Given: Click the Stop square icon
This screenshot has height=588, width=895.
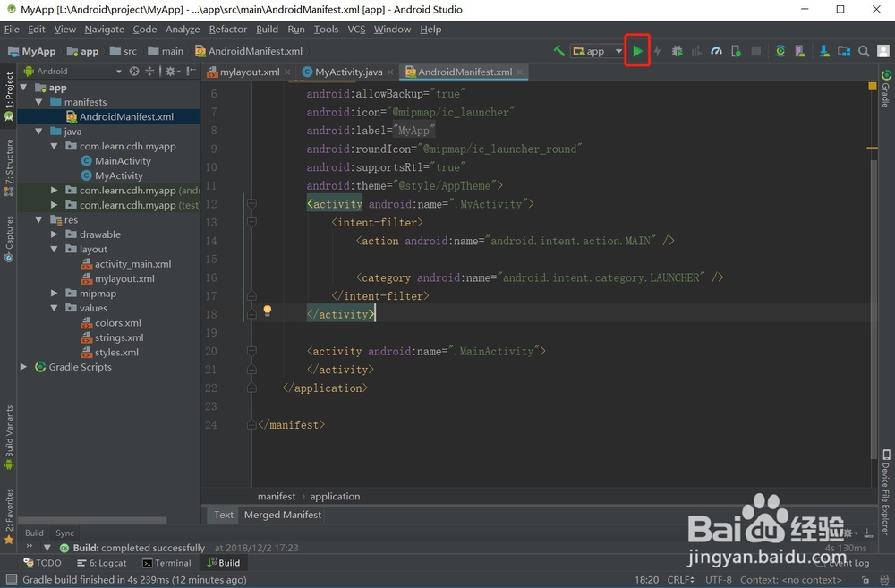Looking at the screenshot, I should (x=755, y=51).
